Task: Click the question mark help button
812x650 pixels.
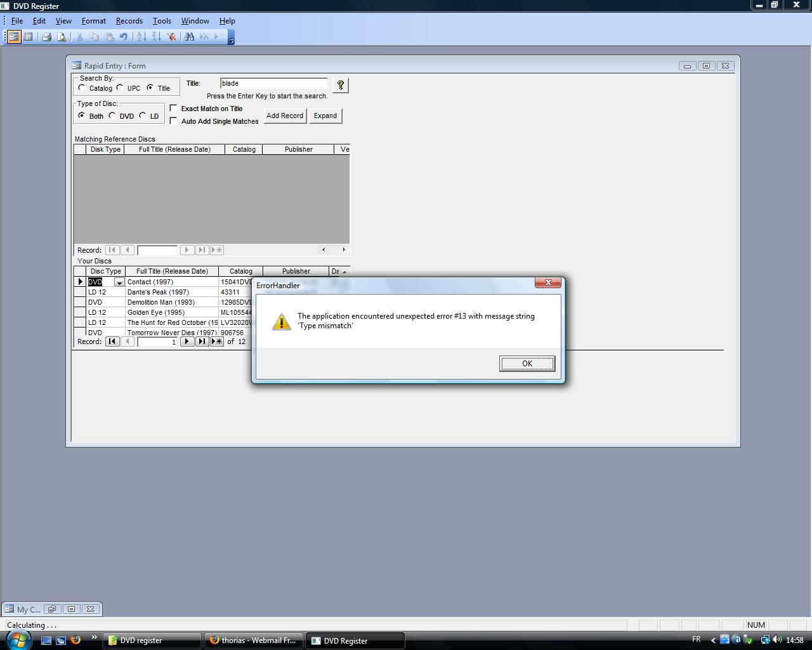Action: coord(340,85)
